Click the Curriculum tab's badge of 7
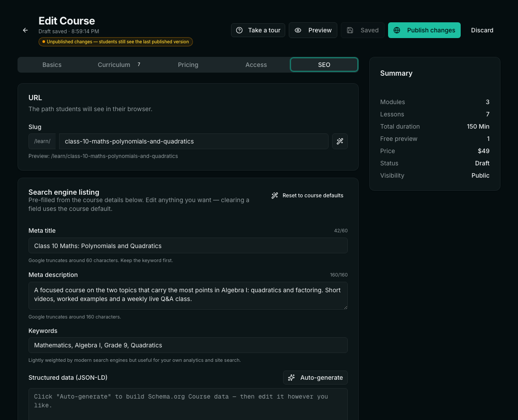Image resolution: width=518 pixels, height=420 pixels. tap(139, 64)
